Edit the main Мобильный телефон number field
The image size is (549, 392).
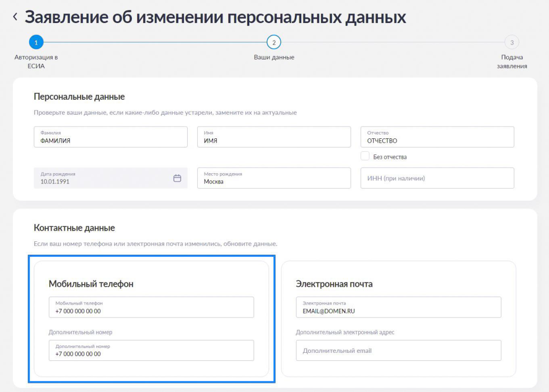tap(151, 307)
